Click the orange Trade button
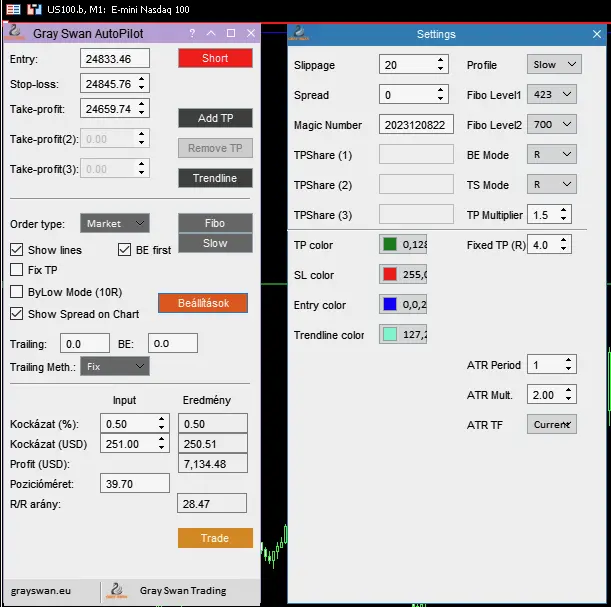Screen dimensions: 611x607 (x=215, y=538)
